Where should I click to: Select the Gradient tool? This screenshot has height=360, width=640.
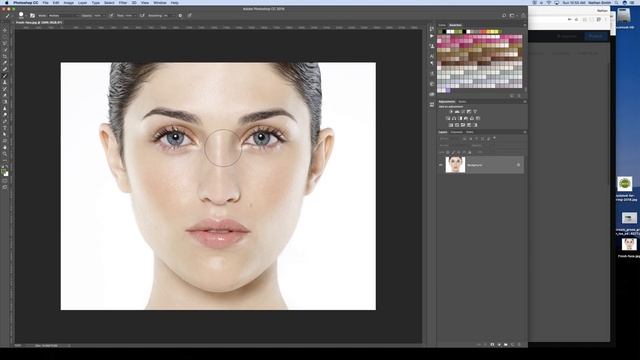[5, 102]
